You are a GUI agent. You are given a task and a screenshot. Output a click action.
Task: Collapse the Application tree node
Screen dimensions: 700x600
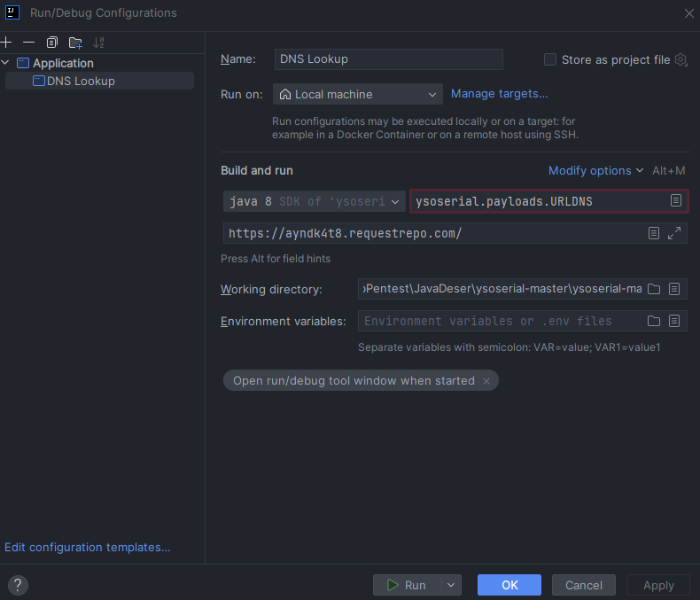click(x=6, y=63)
